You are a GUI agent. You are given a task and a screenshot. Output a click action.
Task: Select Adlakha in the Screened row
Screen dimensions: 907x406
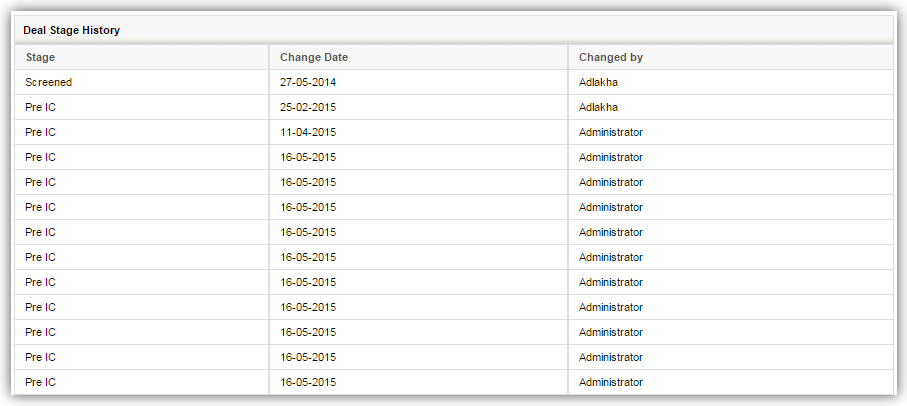pos(598,82)
